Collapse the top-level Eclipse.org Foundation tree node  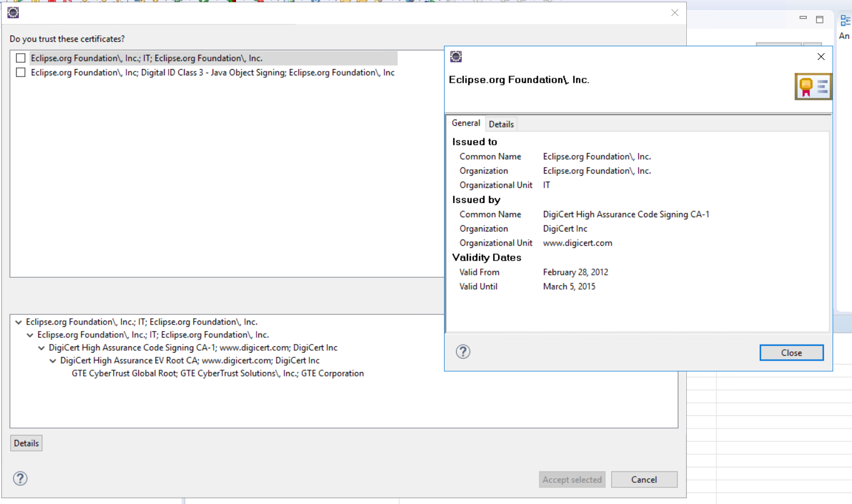[x=18, y=322]
